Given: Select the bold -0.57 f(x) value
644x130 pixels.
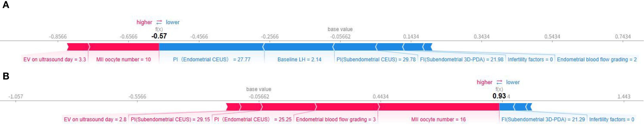Looking at the screenshot, I should [x=159, y=36].
